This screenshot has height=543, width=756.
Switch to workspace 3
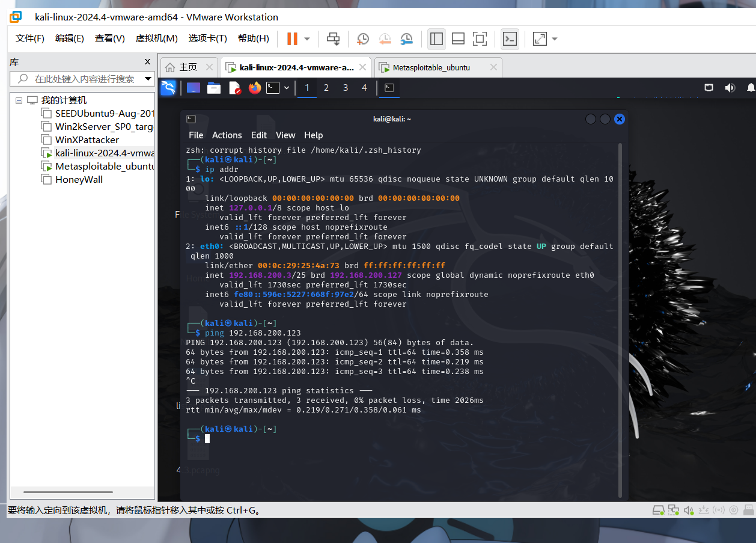tap(346, 88)
